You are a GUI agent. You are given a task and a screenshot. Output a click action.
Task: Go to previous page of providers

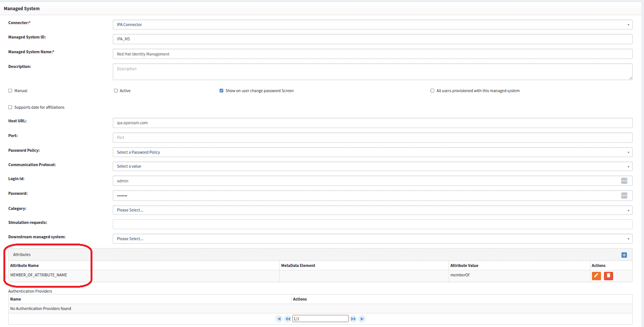coord(288,319)
